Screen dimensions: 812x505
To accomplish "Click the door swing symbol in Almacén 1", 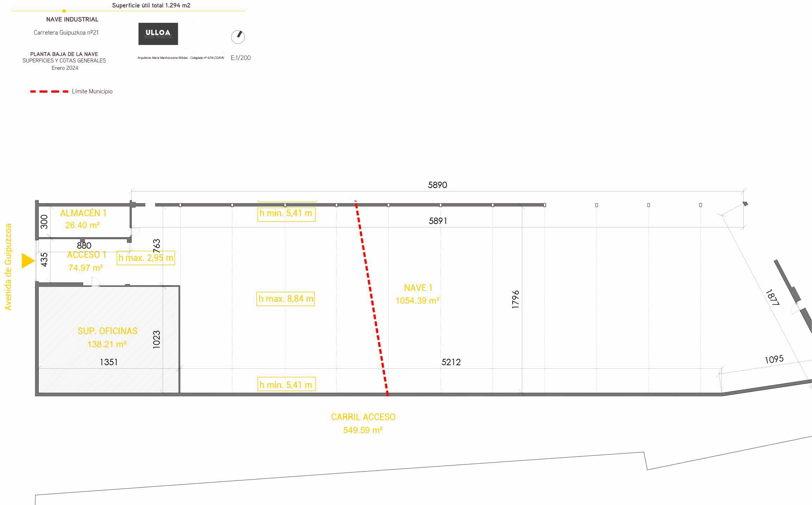I will click(135, 232).
